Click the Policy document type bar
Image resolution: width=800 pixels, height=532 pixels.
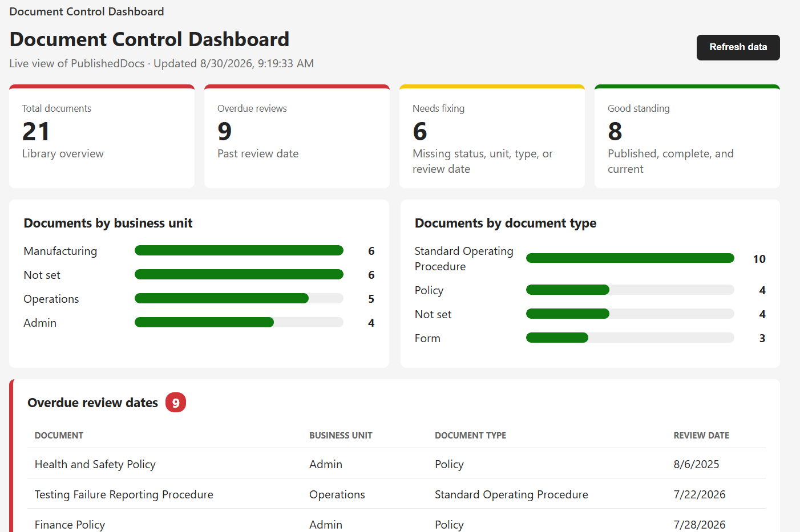pyautogui.click(x=630, y=290)
